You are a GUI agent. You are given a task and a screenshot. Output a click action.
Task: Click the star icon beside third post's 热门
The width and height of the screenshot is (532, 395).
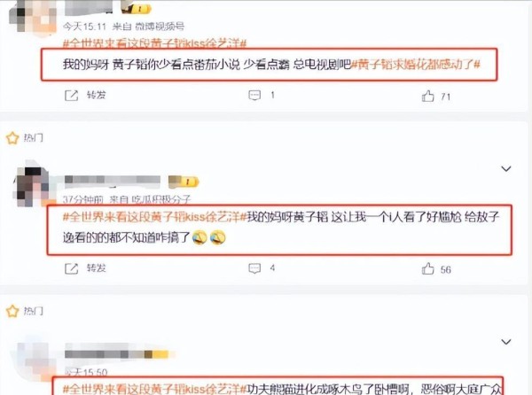[x=12, y=311]
